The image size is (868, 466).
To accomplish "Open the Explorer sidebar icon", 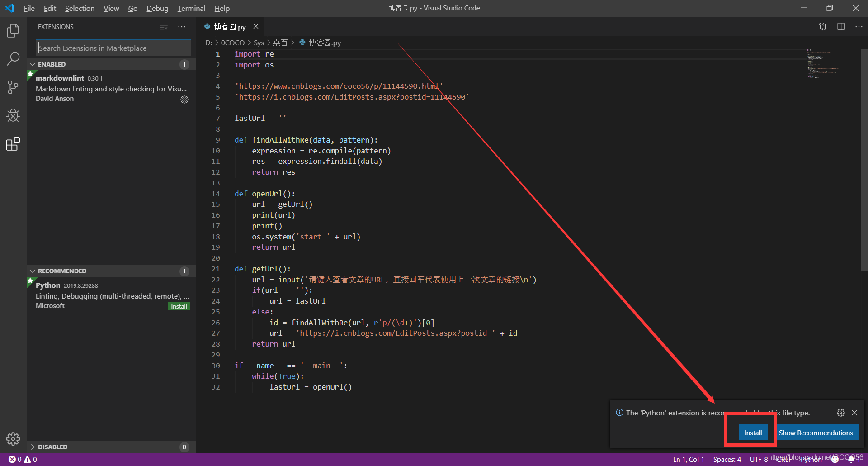I will point(13,30).
